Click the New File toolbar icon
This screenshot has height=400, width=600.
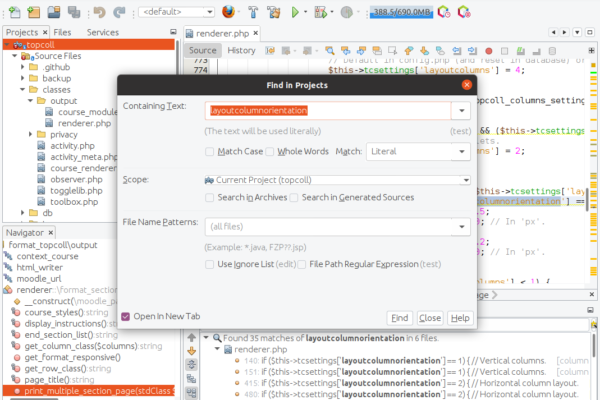tap(15, 12)
